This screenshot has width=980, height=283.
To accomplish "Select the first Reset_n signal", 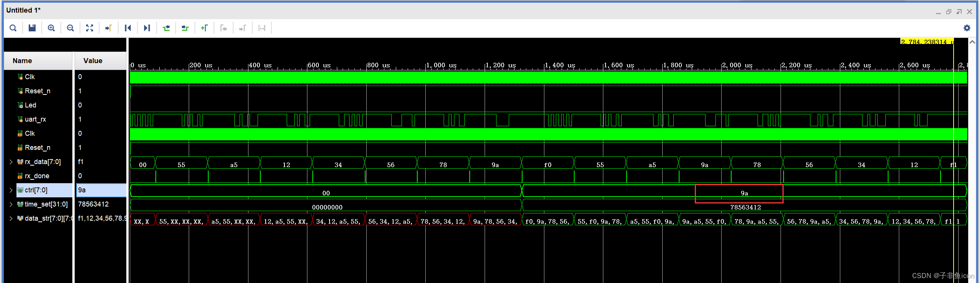I will coord(37,91).
